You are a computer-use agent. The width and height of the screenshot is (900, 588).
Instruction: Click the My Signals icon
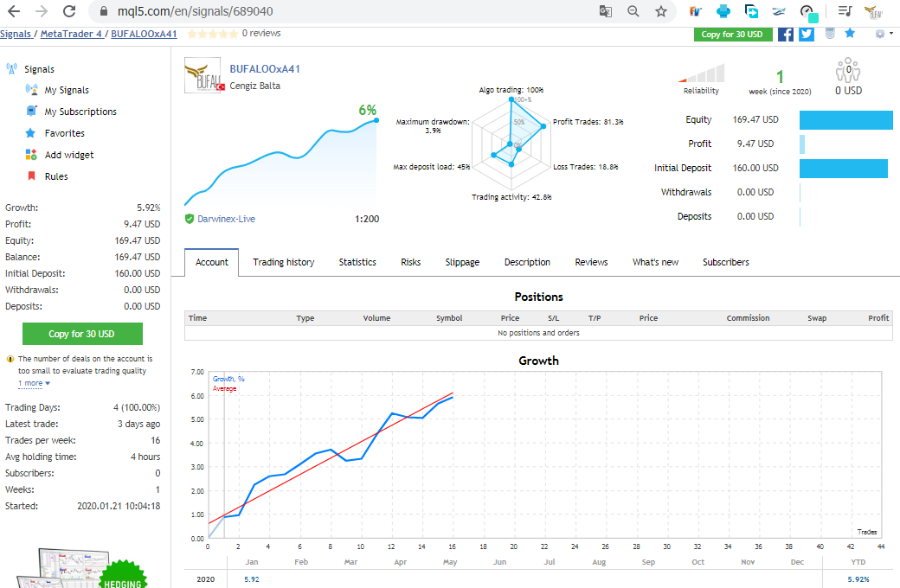[31, 89]
